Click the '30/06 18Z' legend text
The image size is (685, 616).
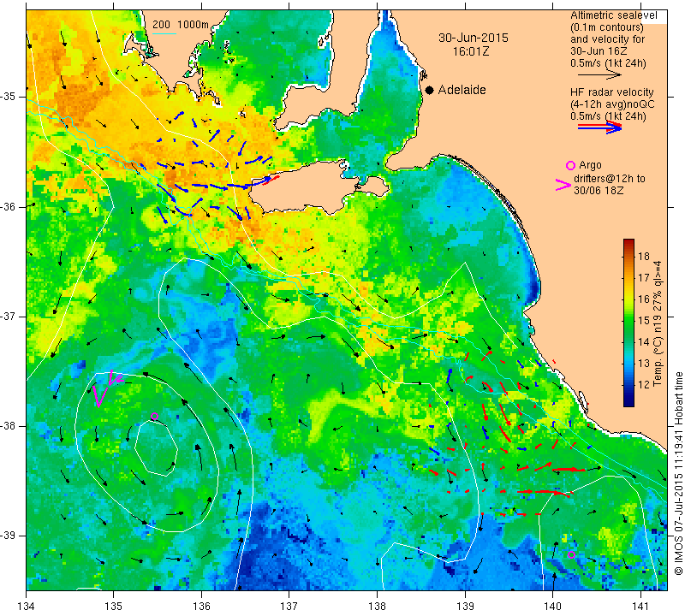coord(599,191)
